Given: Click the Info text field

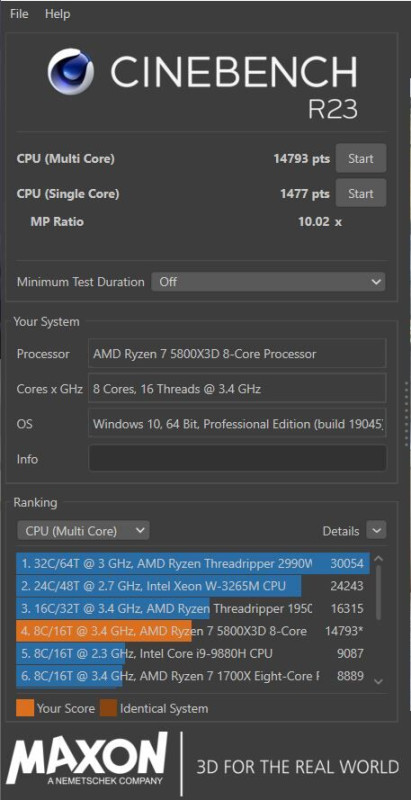Looking at the screenshot, I should point(238,458).
